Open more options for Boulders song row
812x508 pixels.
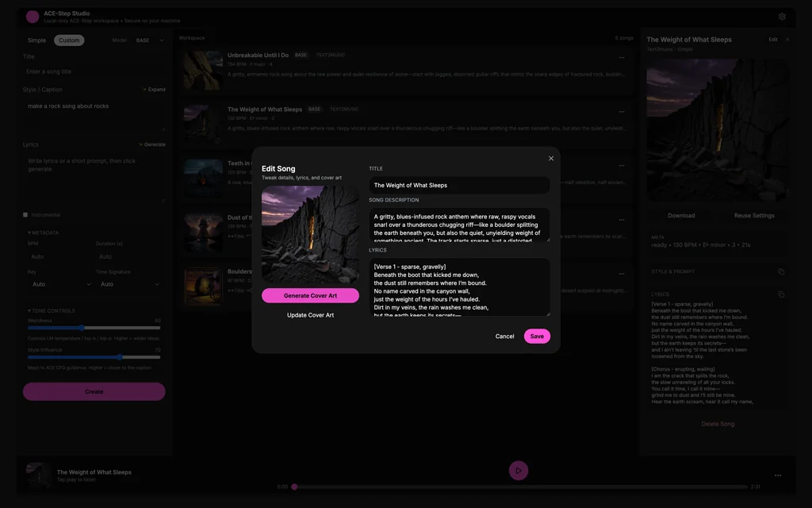click(x=622, y=274)
